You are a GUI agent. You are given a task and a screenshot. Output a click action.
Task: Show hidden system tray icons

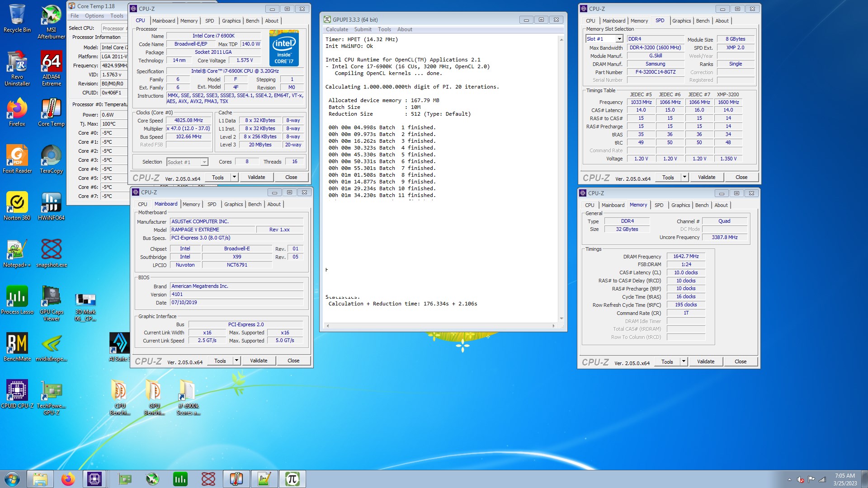789,479
